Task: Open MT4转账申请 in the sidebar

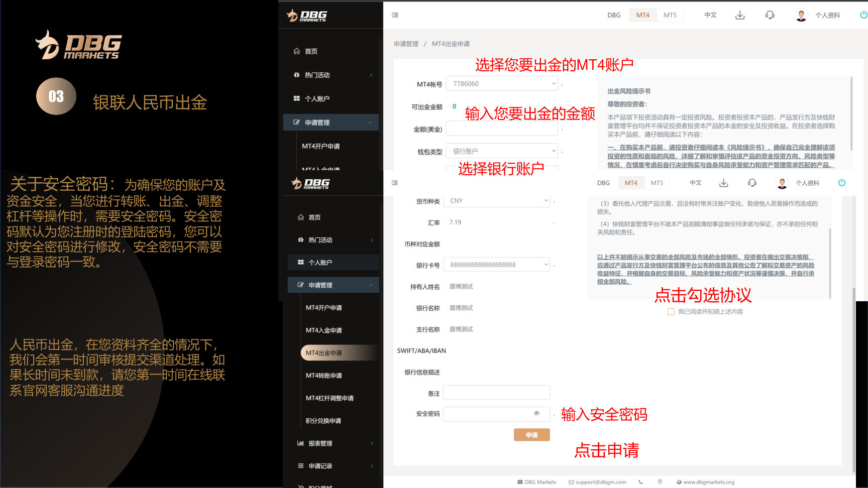Action: pyautogui.click(x=323, y=375)
